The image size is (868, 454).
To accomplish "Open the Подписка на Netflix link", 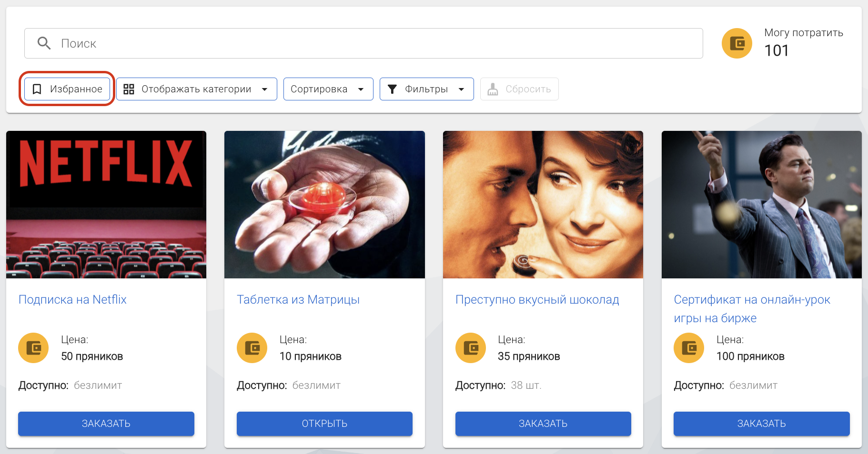I will click(x=72, y=299).
